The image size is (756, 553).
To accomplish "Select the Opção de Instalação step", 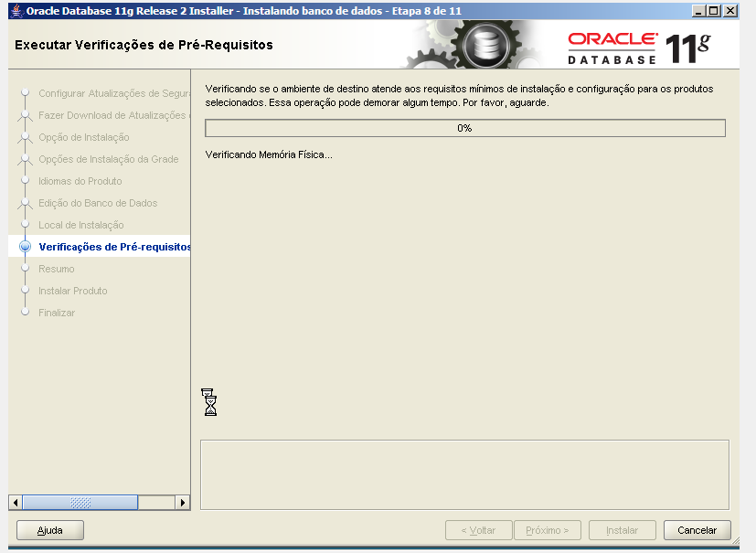I will 84,137.
